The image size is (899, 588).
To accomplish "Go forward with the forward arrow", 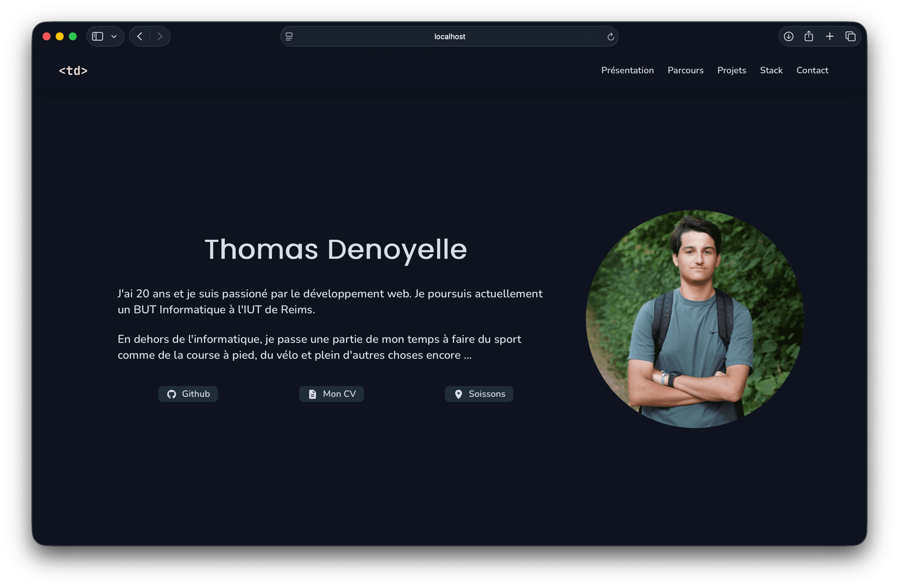I will pyautogui.click(x=160, y=36).
